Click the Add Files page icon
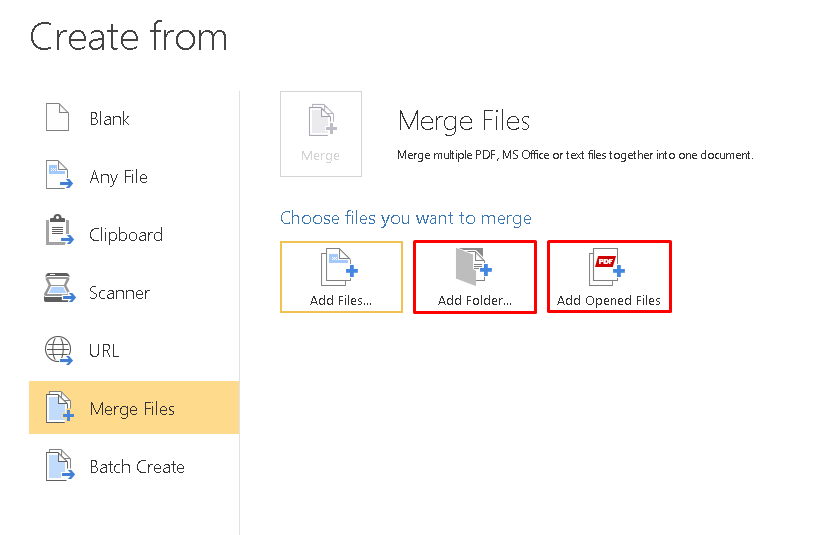818x535 pixels. coord(339,267)
